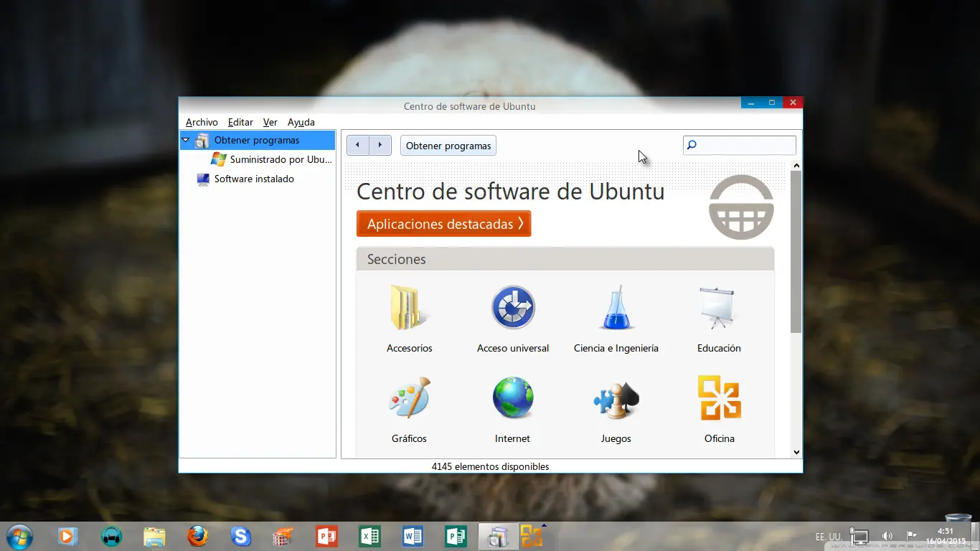Screen dimensions: 980x551
Task: Open the Ayuda menu
Action: tap(301, 122)
